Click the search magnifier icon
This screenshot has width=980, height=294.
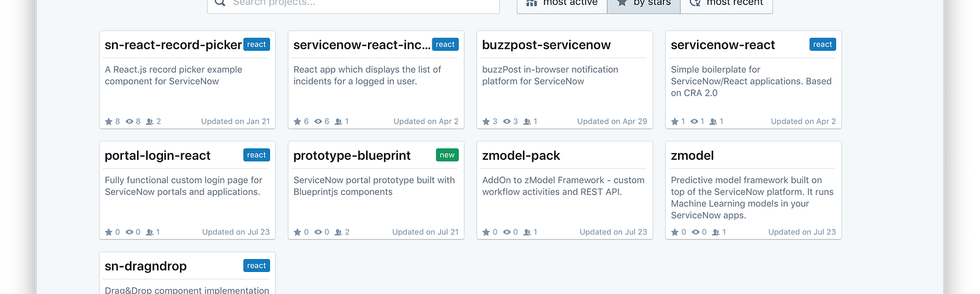pos(220,2)
